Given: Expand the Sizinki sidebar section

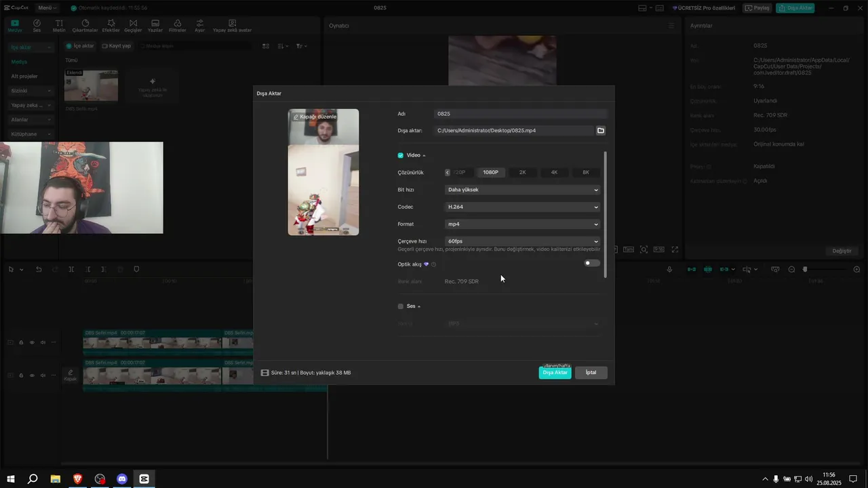Looking at the screenshot, I should 31,91.
